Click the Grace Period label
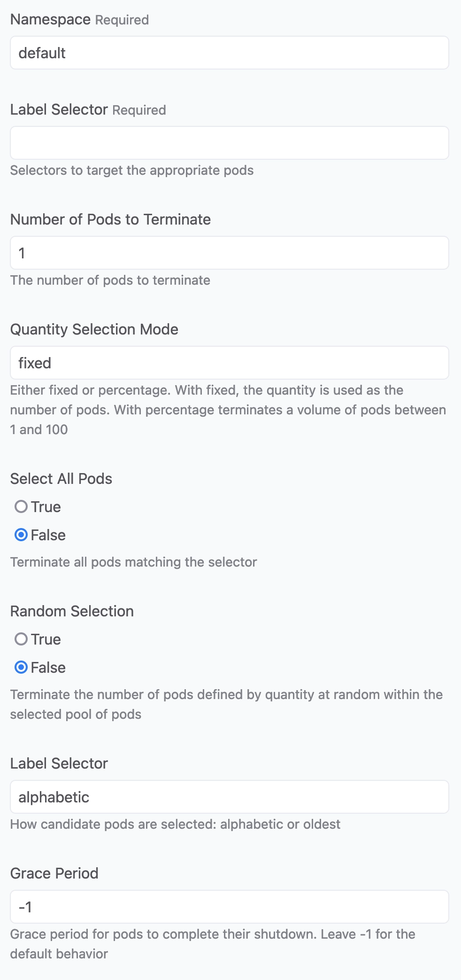Image resolution: width=461 pixels, height=980 pixels. coord(54,873)
